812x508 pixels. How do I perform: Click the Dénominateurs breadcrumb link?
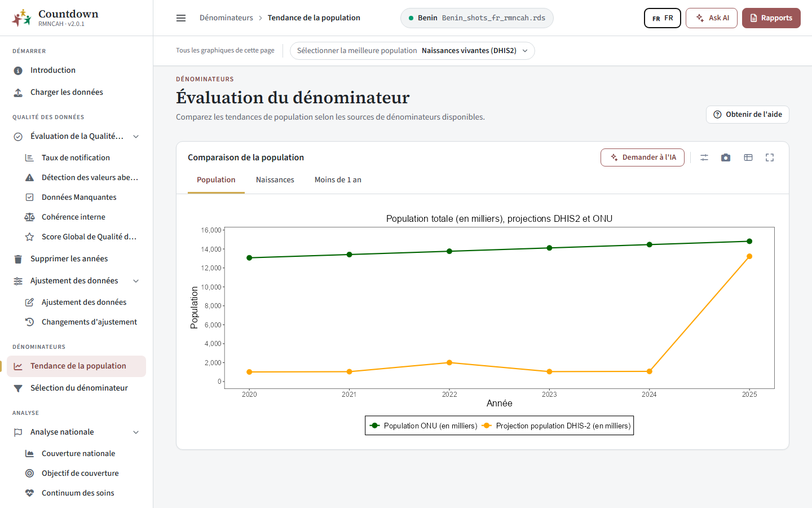[226, 18]
